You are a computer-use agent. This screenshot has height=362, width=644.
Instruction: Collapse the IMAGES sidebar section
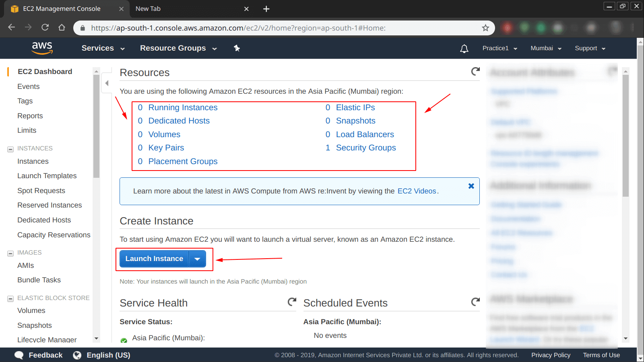(x=10, y=253)
